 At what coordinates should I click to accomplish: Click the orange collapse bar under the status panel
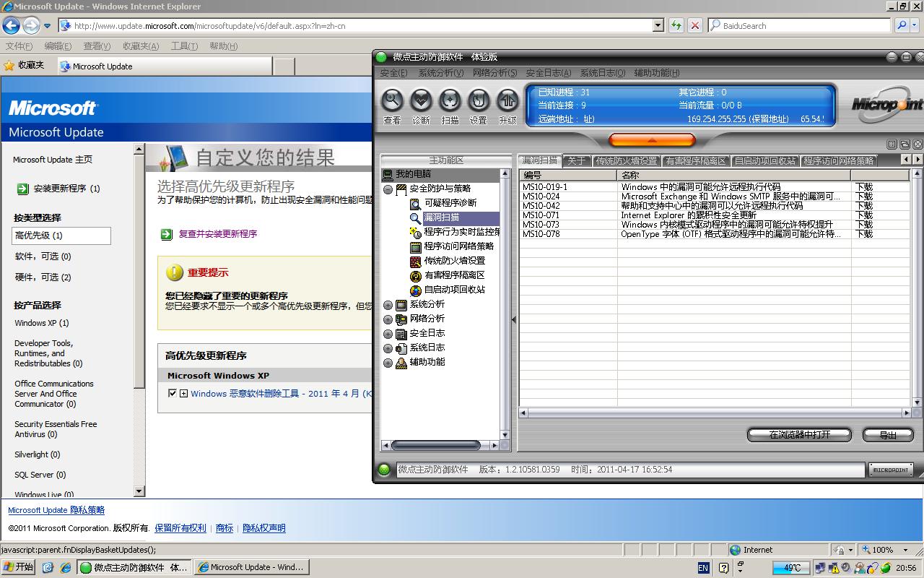tap(651, 139)
